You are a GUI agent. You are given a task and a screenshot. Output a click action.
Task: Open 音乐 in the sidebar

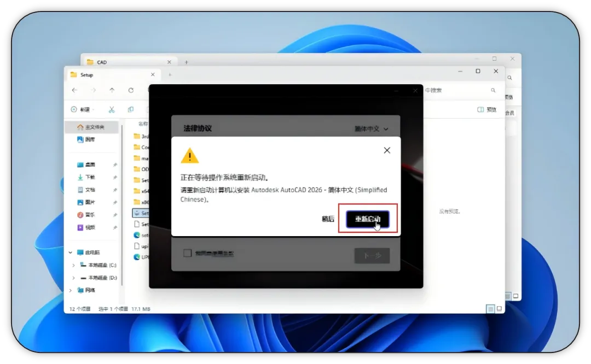point(86,215)
